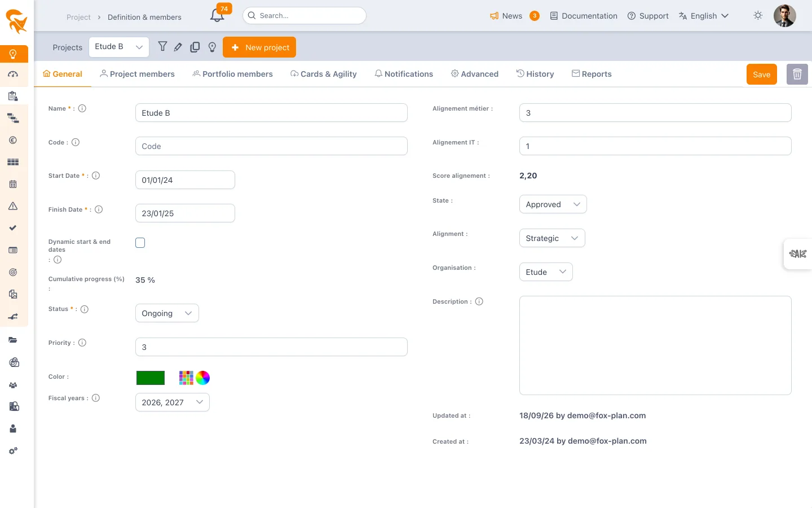Open the English language selector
The image size is (812, 508).
click(704, 16)
